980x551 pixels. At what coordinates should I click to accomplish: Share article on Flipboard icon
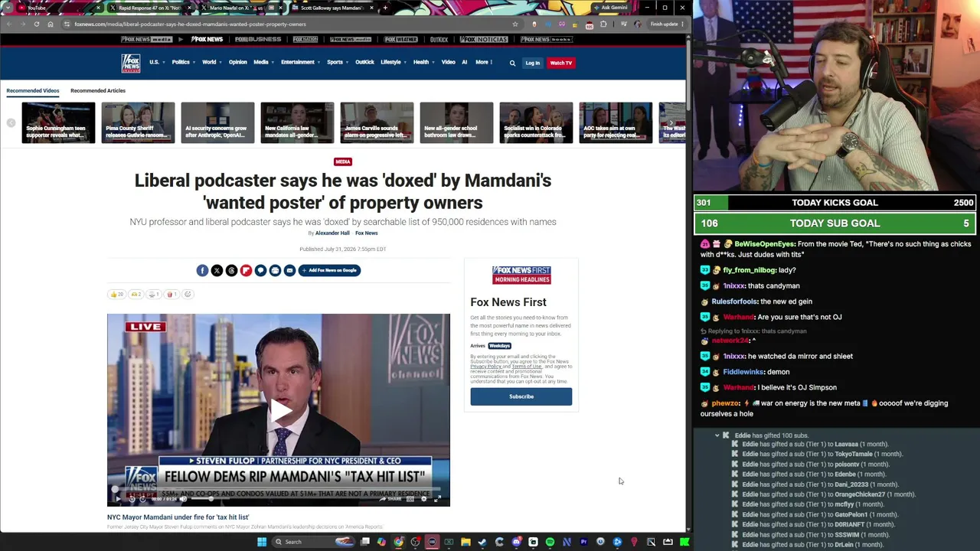point(246,270)
